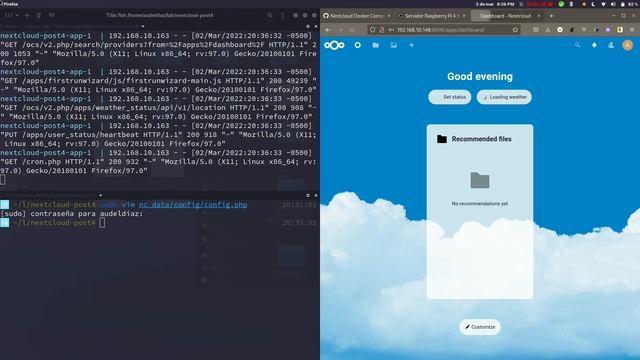Open the Nextcloud Activity lightning icon
640x360 pixels.
pos(411,45)
